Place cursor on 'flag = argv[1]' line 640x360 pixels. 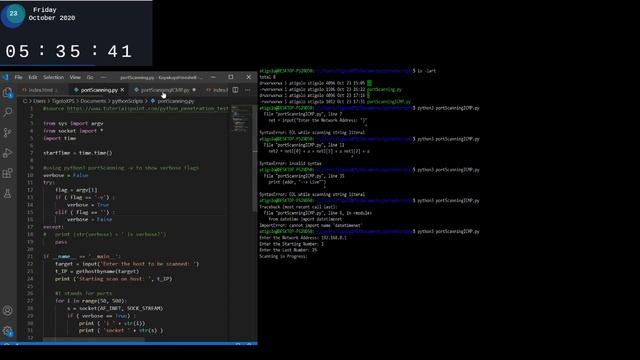(x=76, y=190)
